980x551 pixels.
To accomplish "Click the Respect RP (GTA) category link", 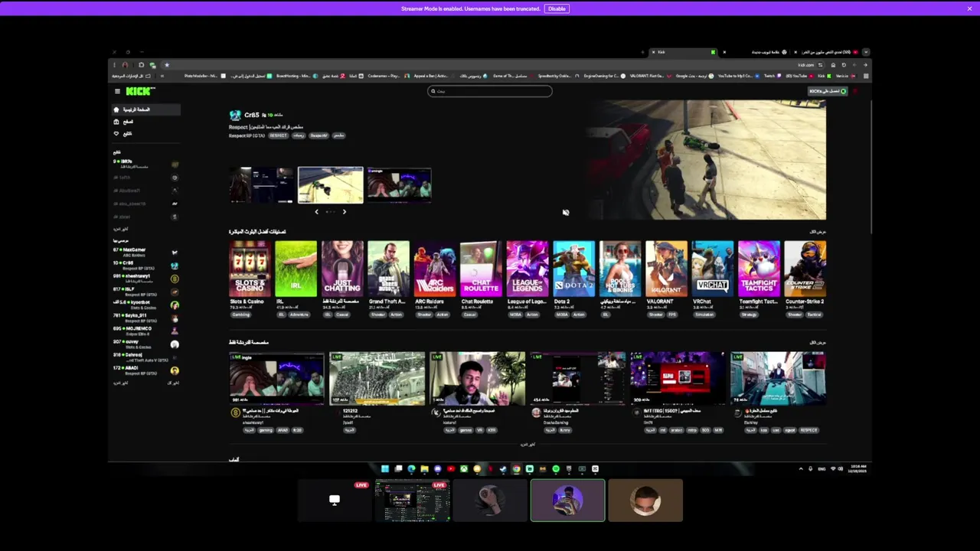I will [x=247, y=135].
